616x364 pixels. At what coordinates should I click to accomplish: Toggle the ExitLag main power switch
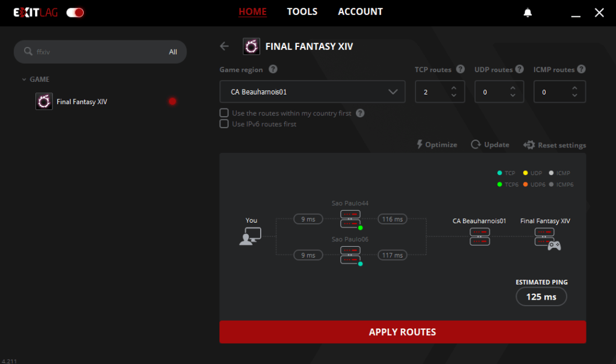75,12
